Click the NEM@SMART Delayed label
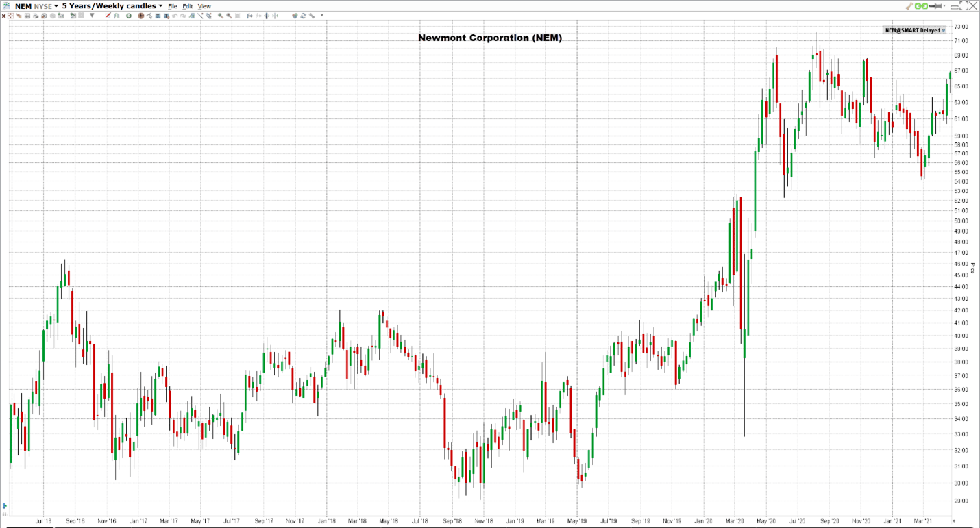The image size is (980, 528). click(912, 30)
